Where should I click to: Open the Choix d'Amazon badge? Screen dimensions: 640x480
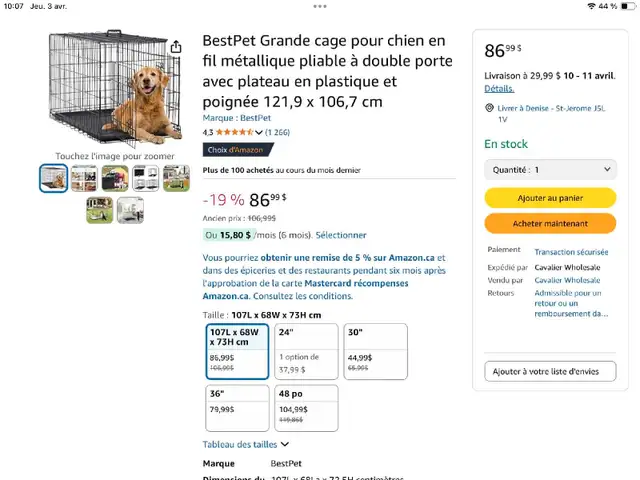tap(238, 150)
